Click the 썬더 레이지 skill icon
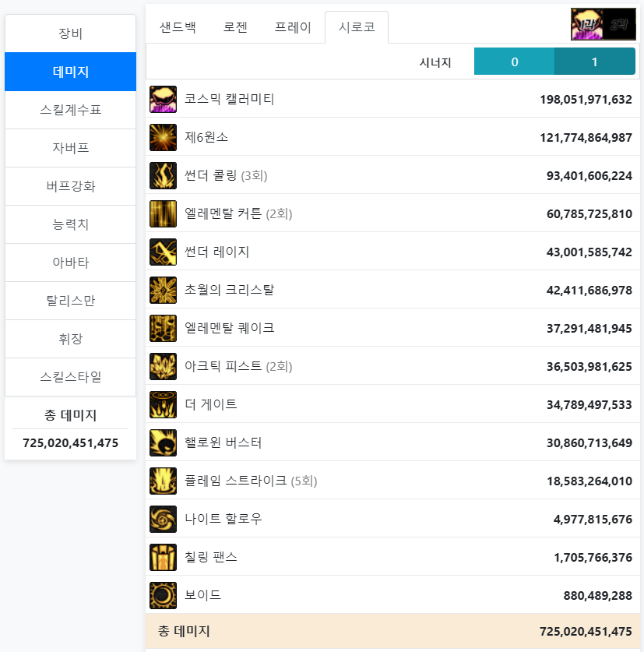The image size is (644, 652). pos(163,252)
